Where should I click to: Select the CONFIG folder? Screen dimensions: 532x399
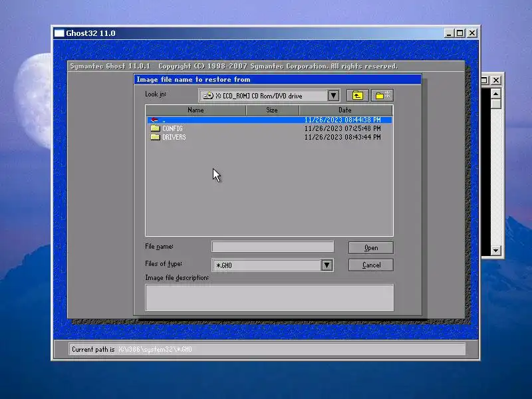(x=172, y=128)
